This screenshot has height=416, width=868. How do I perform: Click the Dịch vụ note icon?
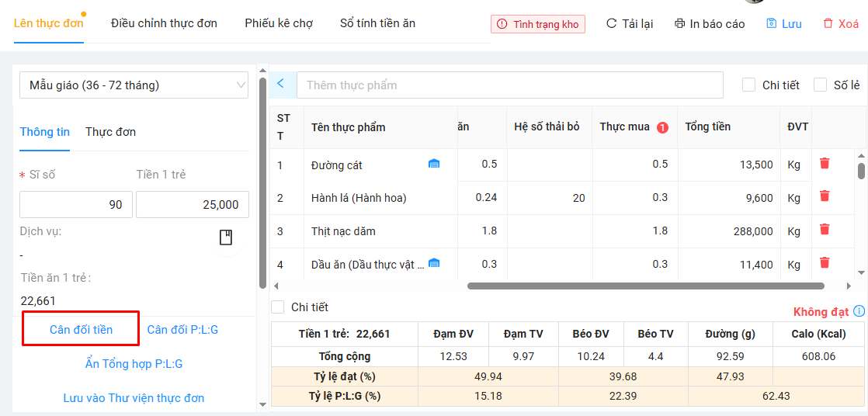(226, 237)
